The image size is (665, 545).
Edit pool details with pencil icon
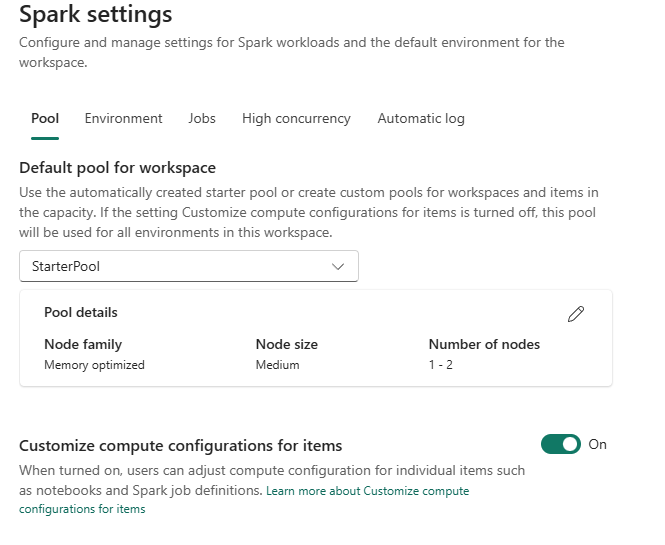(575, 314)
